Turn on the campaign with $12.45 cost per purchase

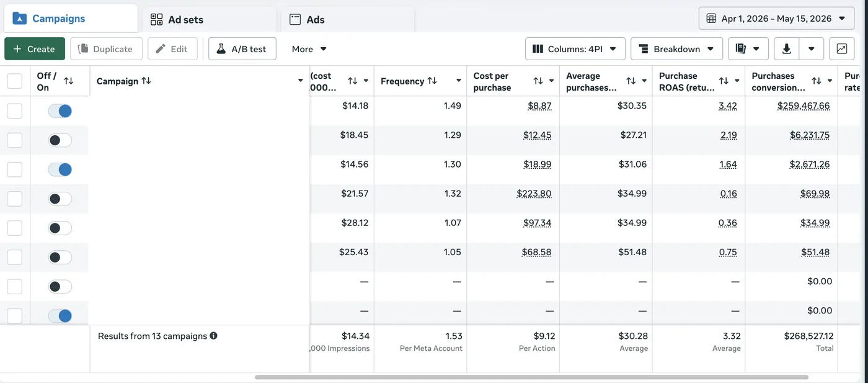[x=60, y=140]
